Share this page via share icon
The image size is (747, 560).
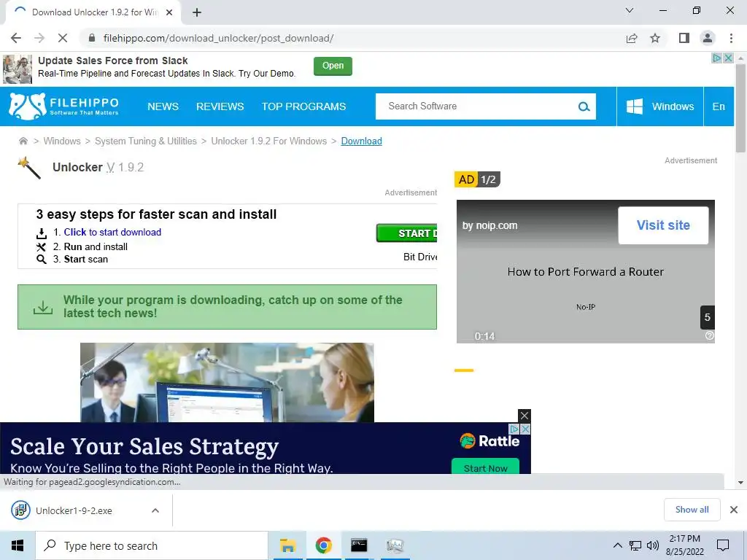[x=632, y=38]
